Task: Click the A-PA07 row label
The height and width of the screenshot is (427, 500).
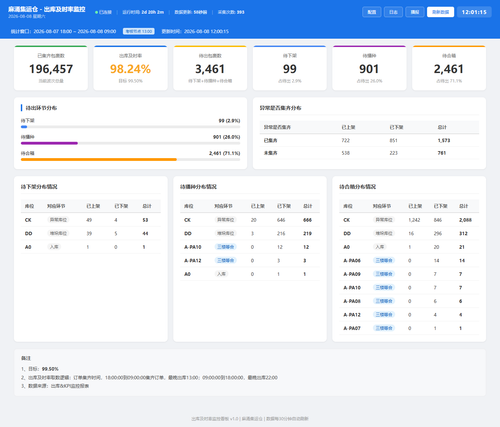Action: click(x=352, y=328)
